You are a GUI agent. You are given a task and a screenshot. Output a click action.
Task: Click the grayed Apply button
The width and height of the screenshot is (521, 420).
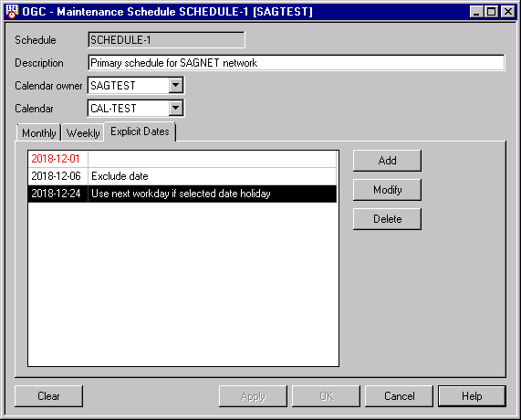point(253,396)
